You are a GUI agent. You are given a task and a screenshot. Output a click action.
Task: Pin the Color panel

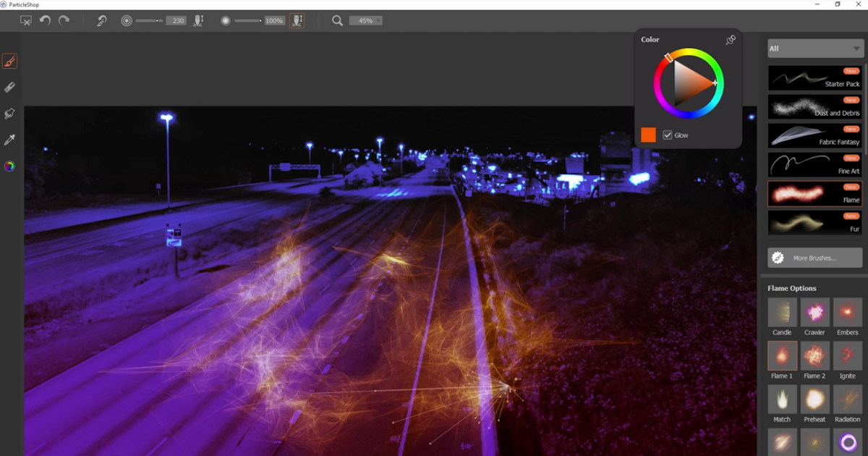click(731, 40)
